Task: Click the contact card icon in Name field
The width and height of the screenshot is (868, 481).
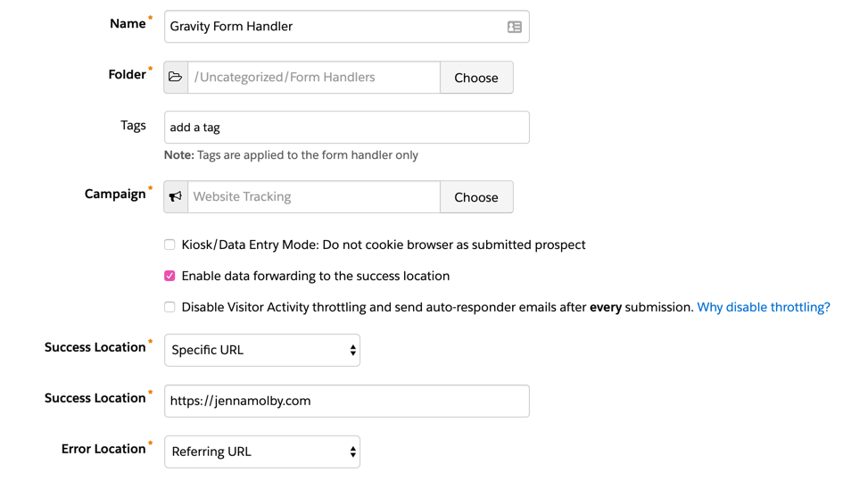Action: pos(515,27)
